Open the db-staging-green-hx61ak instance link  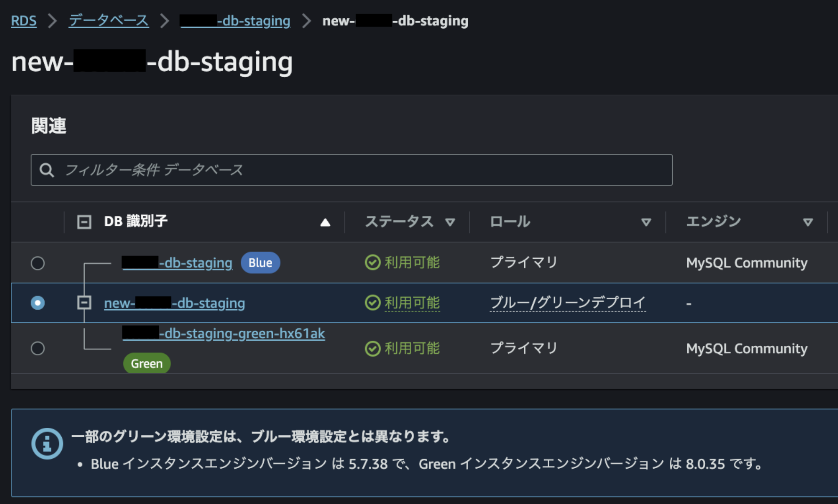tap(242, 333)
